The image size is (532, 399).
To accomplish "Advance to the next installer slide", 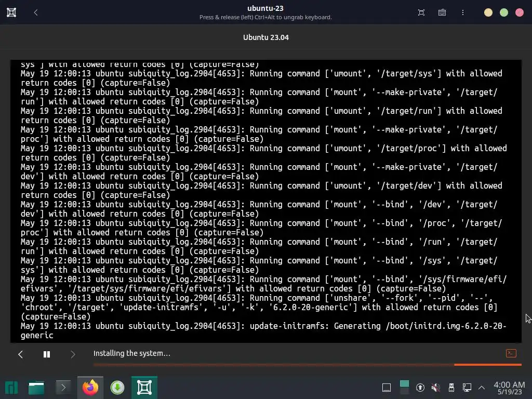I will tap(73, 354).
